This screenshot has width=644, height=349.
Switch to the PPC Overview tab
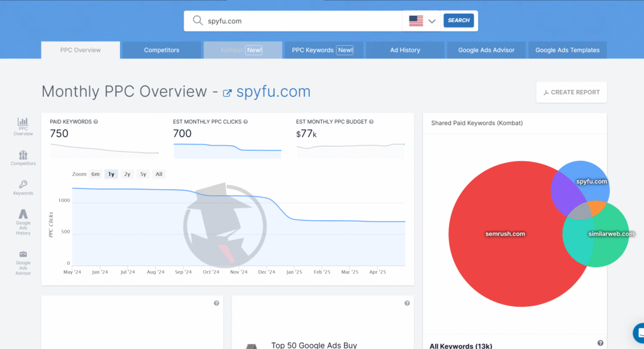(80, 50)
